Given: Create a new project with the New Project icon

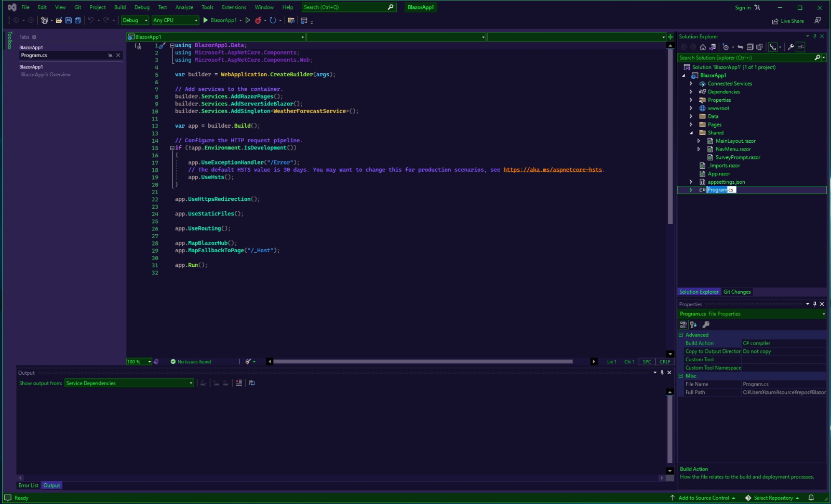Looking at the screenshot, I should click(44, 20).
